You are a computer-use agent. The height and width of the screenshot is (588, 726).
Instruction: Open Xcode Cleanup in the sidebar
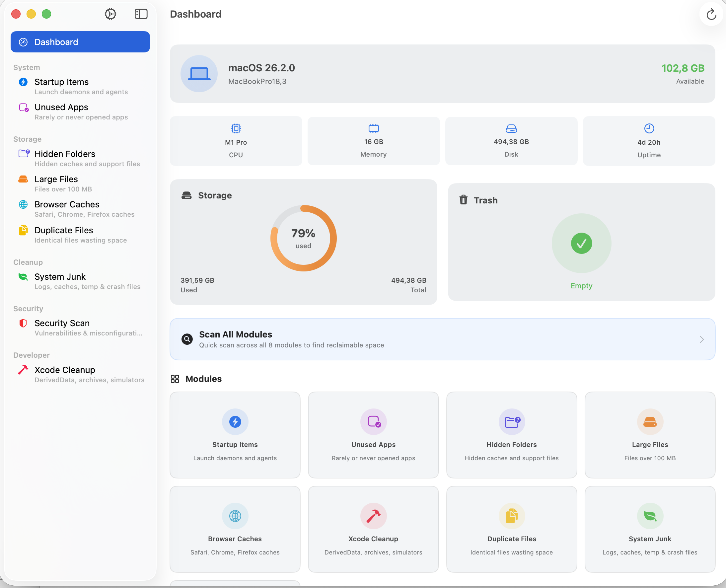click(x=80, y=375)
